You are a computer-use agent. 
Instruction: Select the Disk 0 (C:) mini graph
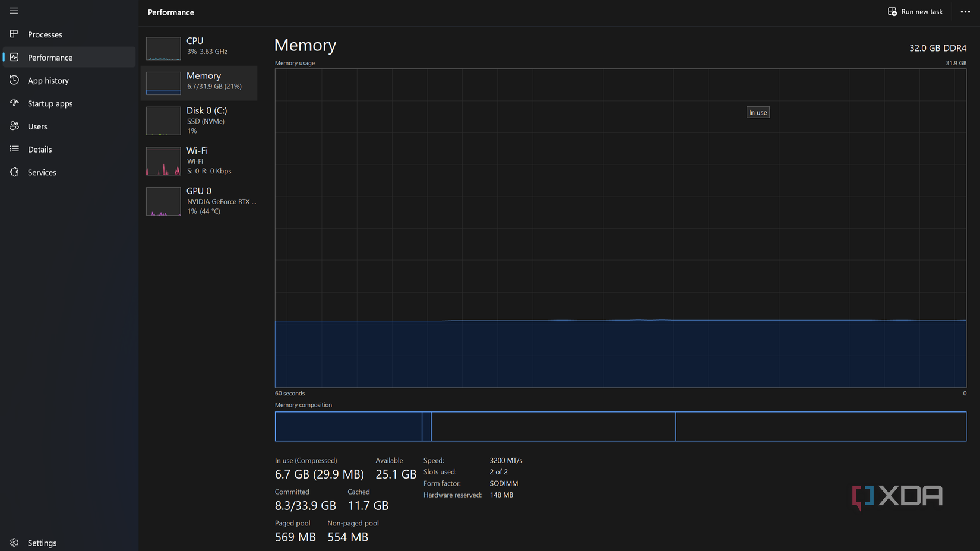[x=163, y=121]
